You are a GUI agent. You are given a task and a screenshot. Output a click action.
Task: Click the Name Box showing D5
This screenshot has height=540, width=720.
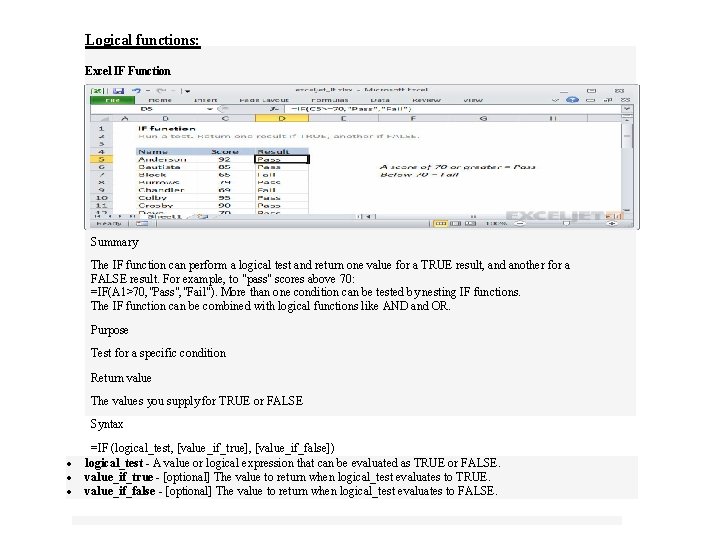point(147,109)
